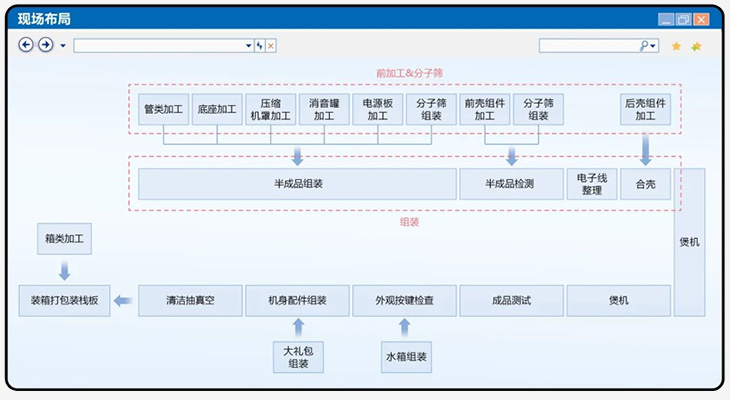
Task: Click the browser forward arrow button
Action: click(x=45, y=45)
